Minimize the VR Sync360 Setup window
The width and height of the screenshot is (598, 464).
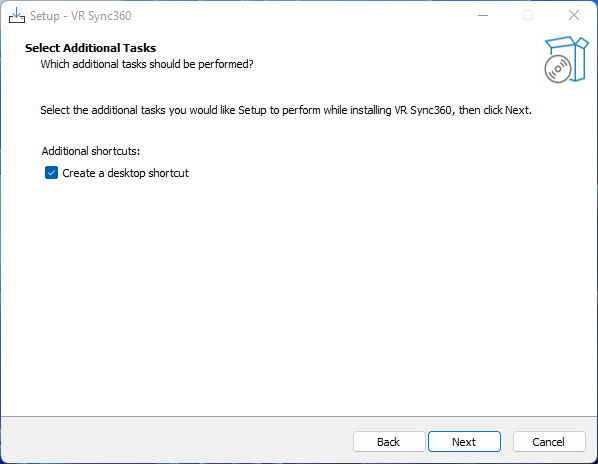483,16
